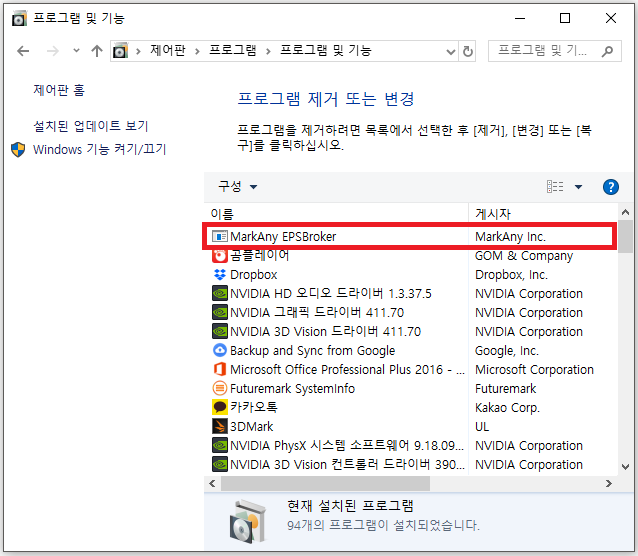
Task: Click the Dropbox icon in list
Action: pos(220,275)
